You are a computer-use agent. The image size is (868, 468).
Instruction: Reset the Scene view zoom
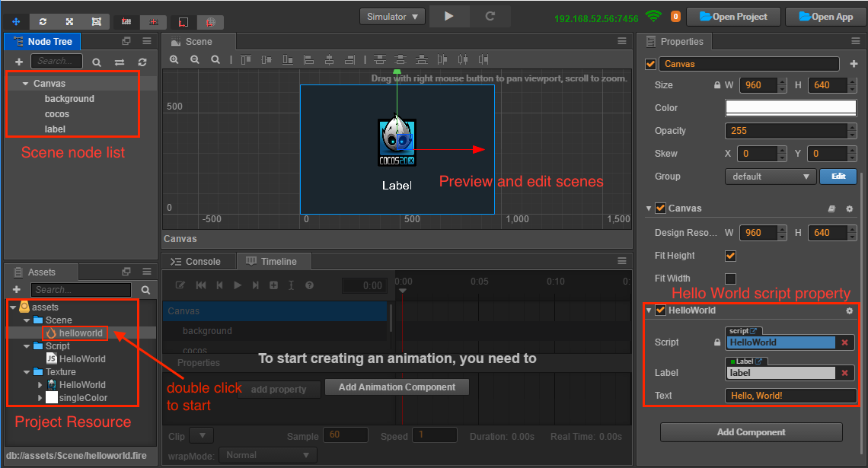click(215, 59)
